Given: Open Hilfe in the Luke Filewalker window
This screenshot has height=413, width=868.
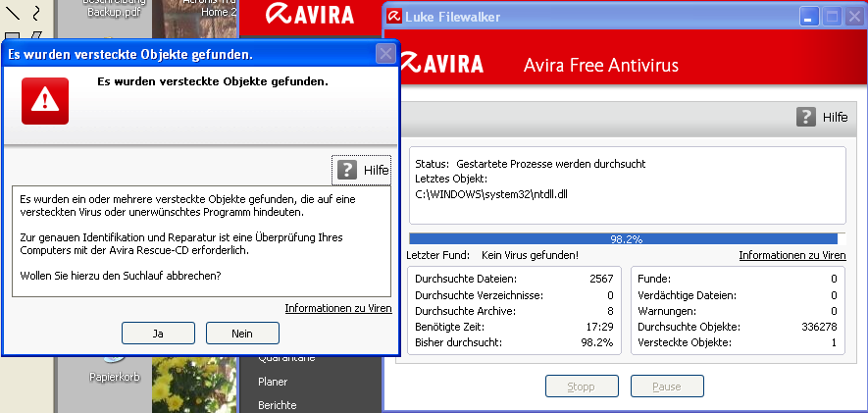Looking at the screenshot, I should tap(822, 118).
